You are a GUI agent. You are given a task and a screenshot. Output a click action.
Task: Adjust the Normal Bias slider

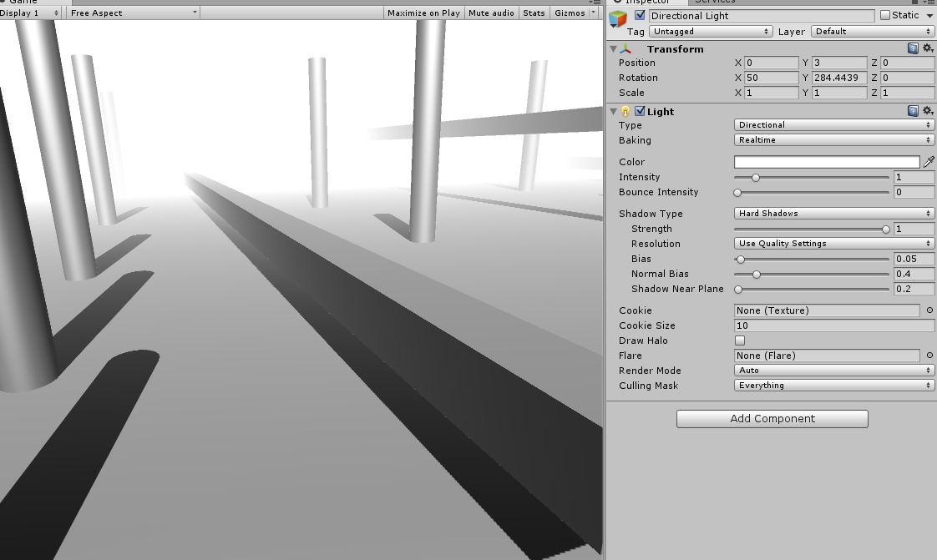812,274
